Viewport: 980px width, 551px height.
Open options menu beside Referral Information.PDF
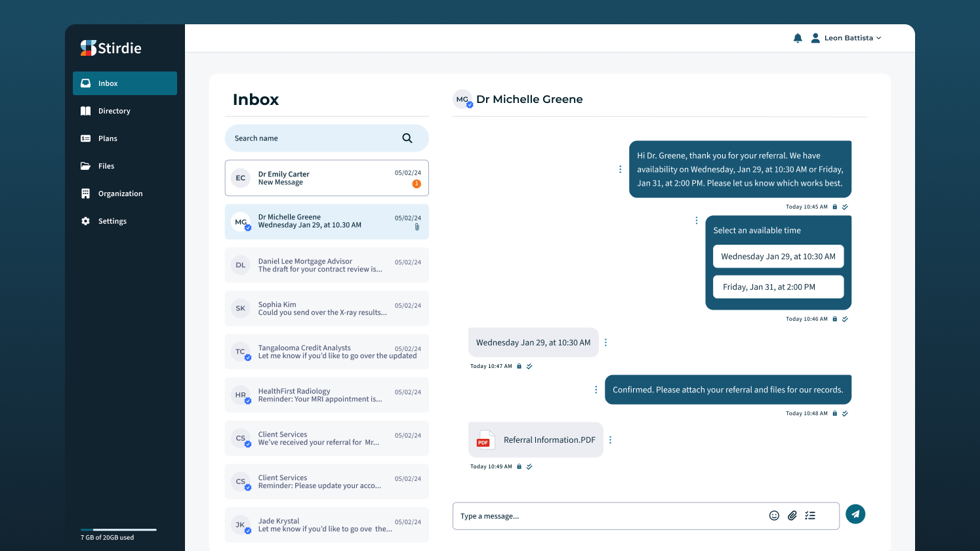pos(610,440)
